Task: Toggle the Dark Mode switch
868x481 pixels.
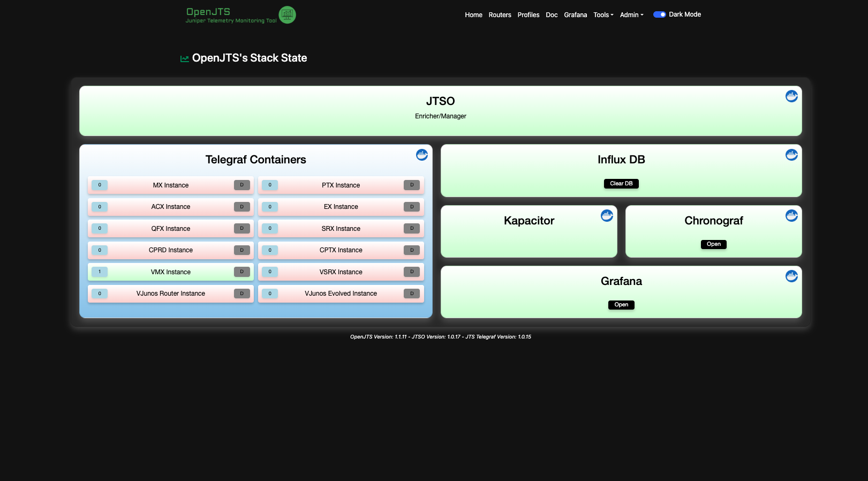Action: 659,14
